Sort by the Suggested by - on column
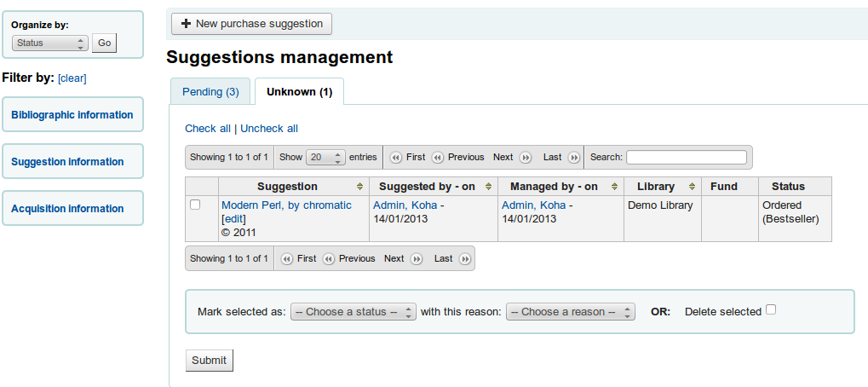 click(489, 187)
